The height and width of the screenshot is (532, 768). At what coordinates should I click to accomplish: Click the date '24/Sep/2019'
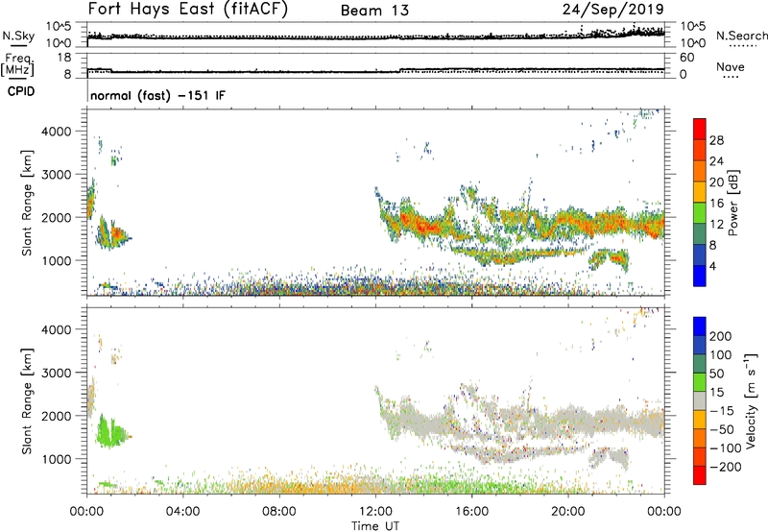pyautogui.click(x=613, y=9)
